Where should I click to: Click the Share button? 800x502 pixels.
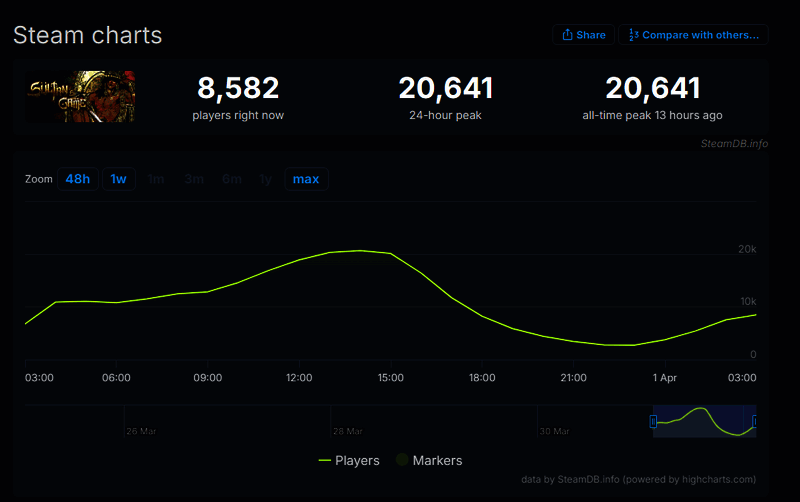point(584,35)
